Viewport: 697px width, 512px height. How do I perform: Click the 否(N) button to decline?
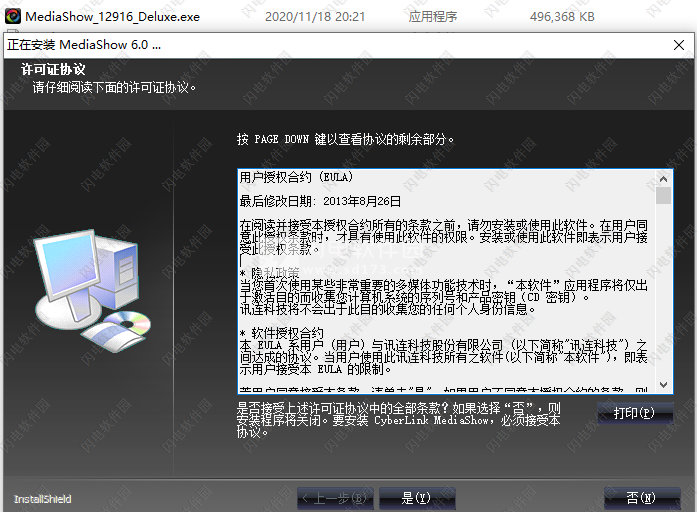pos(642,498)
